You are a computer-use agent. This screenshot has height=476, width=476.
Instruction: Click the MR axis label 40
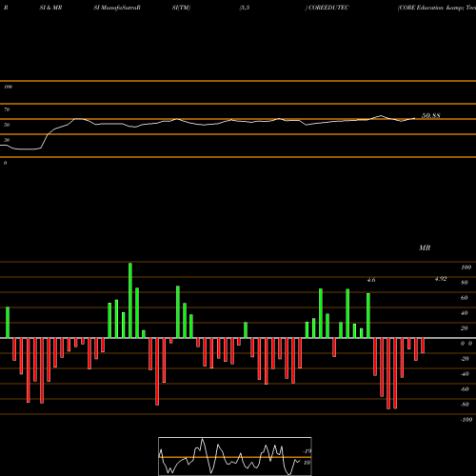465,313
